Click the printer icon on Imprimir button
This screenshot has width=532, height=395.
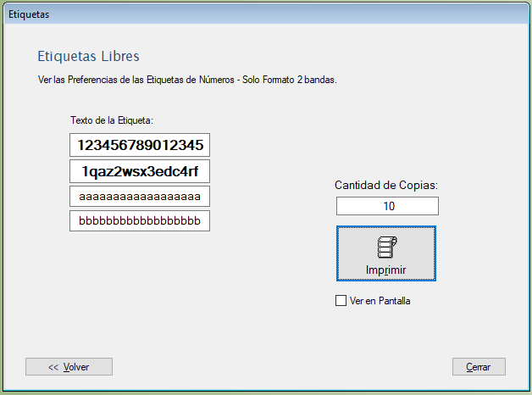coord(386,248)
